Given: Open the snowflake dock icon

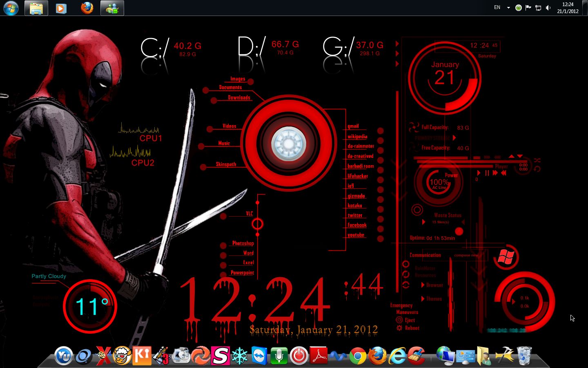Looking at the screenshot, I should point(240,355).
